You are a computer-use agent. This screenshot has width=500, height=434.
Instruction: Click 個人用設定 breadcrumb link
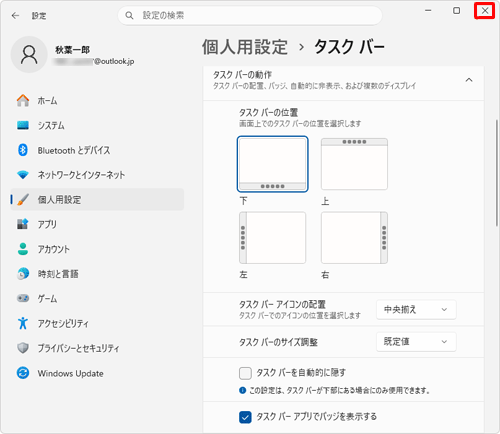[x=245, y=47]
